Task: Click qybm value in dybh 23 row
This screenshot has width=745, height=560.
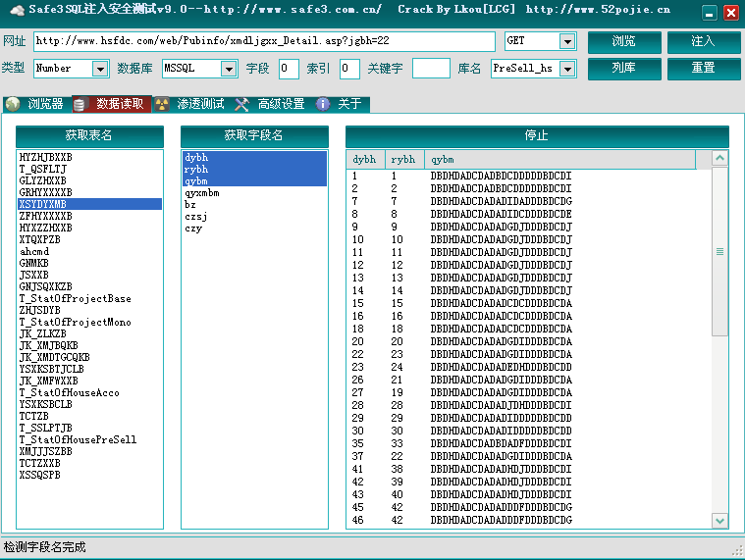Action: pos(501,367)
